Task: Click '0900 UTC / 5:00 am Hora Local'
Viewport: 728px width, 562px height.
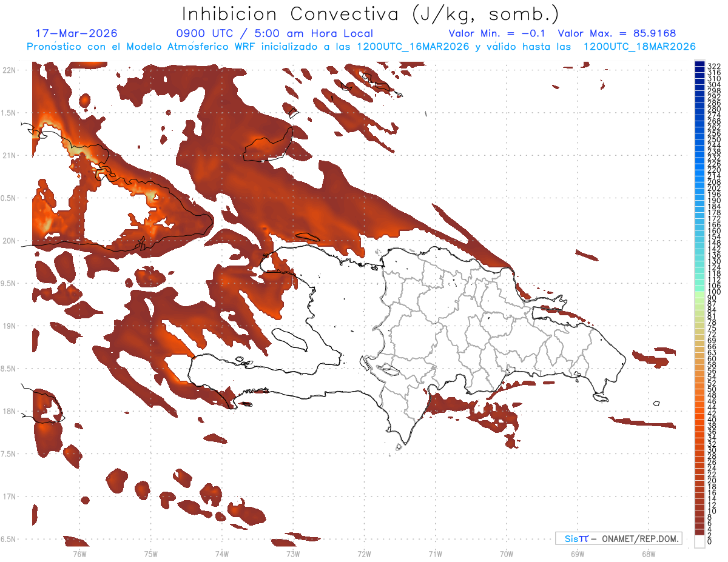Action: coord(274,33)
